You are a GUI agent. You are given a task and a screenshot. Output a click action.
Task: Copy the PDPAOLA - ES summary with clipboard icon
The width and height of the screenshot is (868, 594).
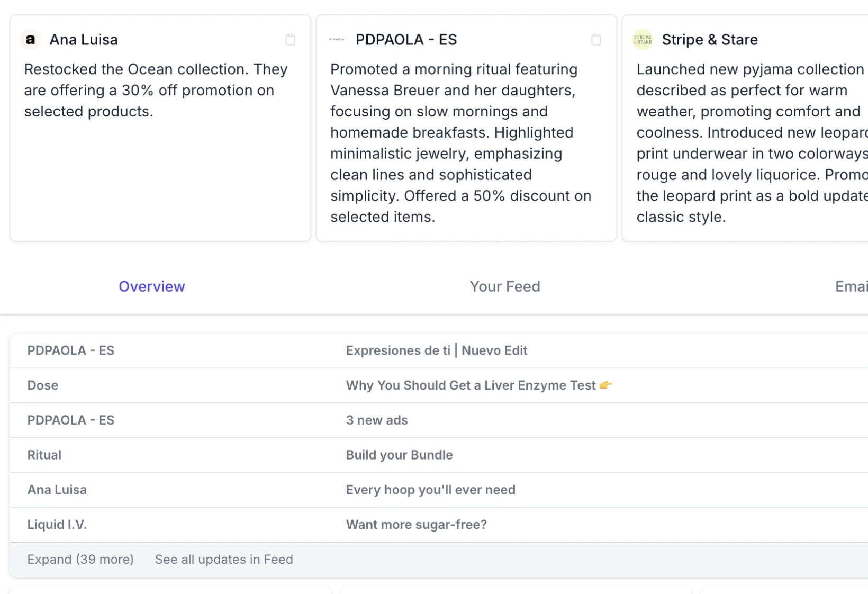point(596,40)
